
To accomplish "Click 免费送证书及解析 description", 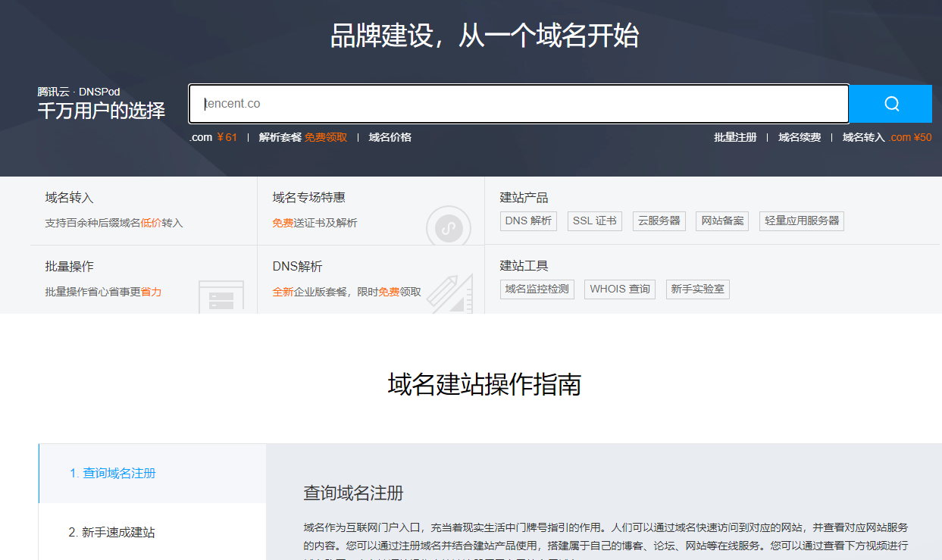I will (315, 224).
